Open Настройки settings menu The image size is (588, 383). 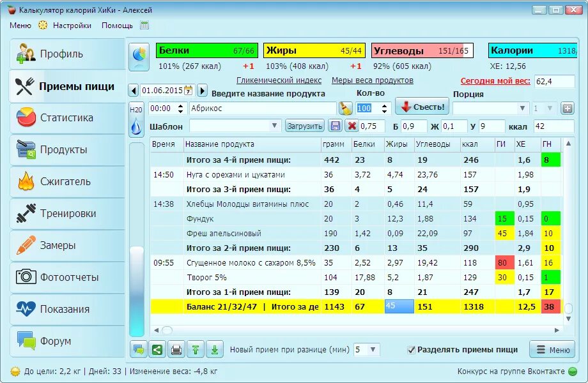point(72,26)
